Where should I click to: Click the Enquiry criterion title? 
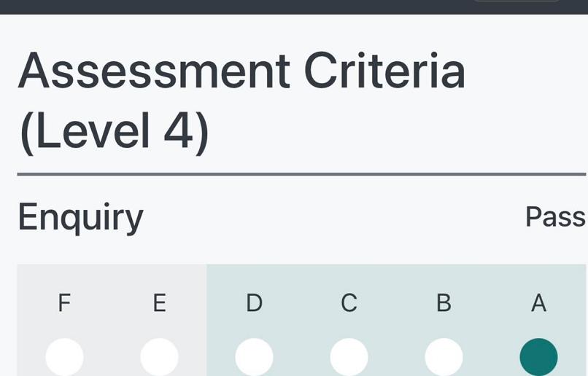click(x=80, y=217)
